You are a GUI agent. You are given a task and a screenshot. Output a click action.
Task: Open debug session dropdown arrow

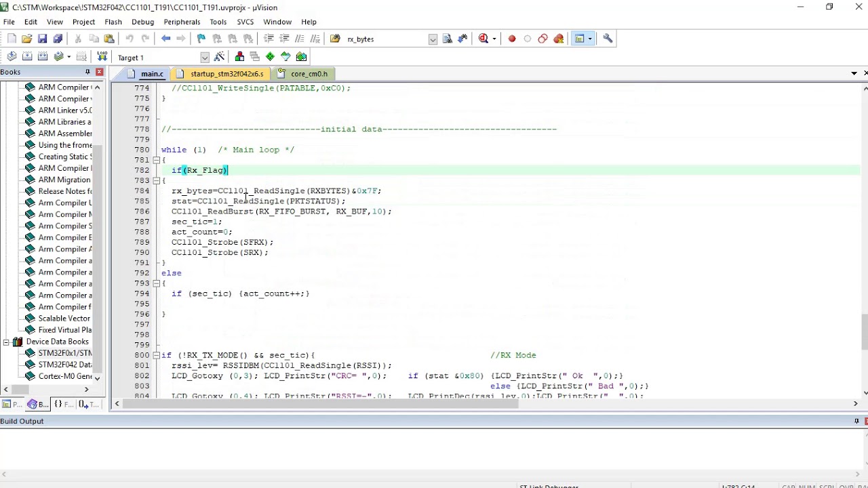click(494, 39)
